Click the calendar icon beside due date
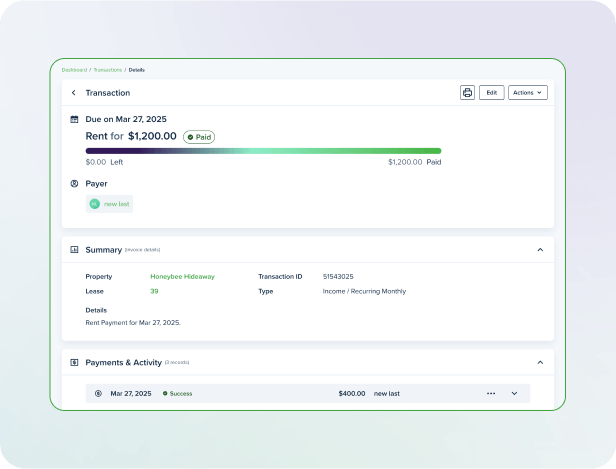This screenshot has width=616, height=469. (x=74, y=119)
